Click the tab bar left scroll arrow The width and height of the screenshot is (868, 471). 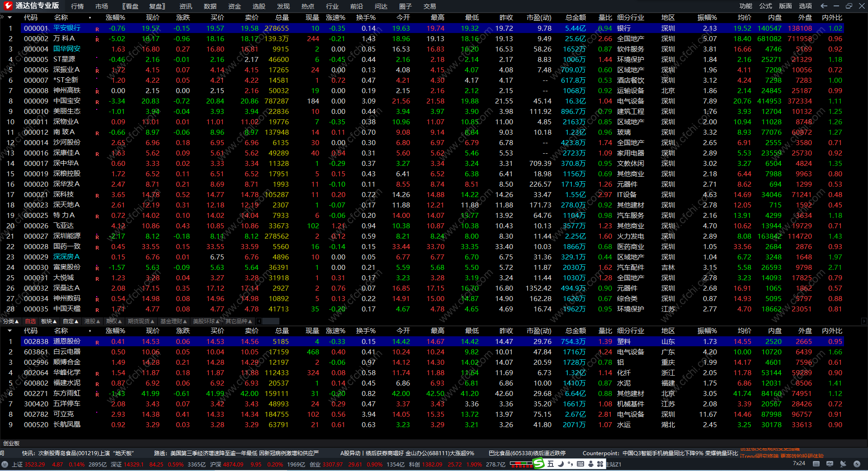click(x=259, y=321)
